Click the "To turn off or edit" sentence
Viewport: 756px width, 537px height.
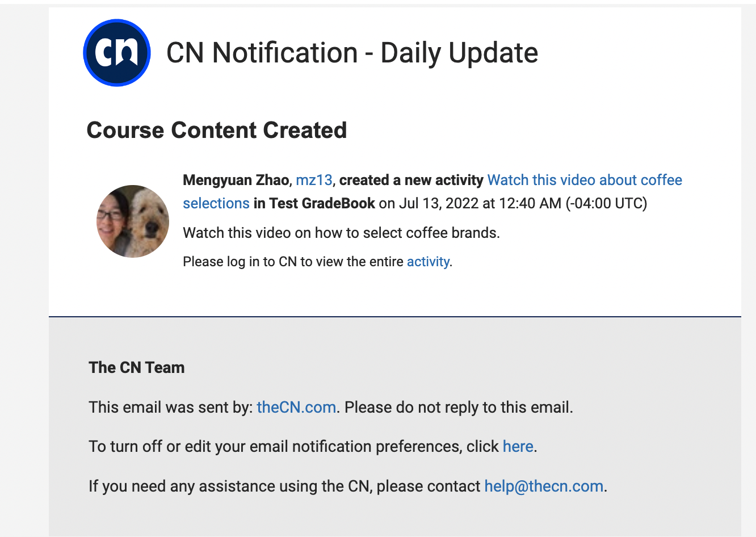pyautogui.click(x=313, y=447)
